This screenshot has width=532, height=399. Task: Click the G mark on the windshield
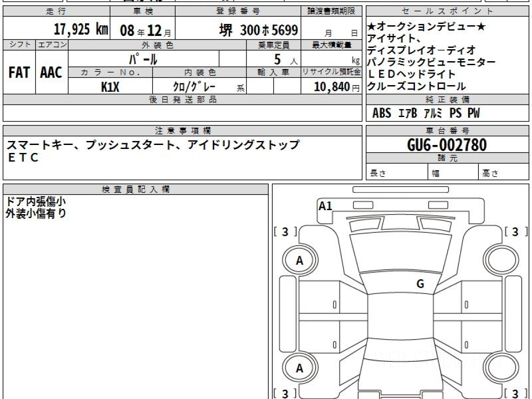click(x=420, y=284)
